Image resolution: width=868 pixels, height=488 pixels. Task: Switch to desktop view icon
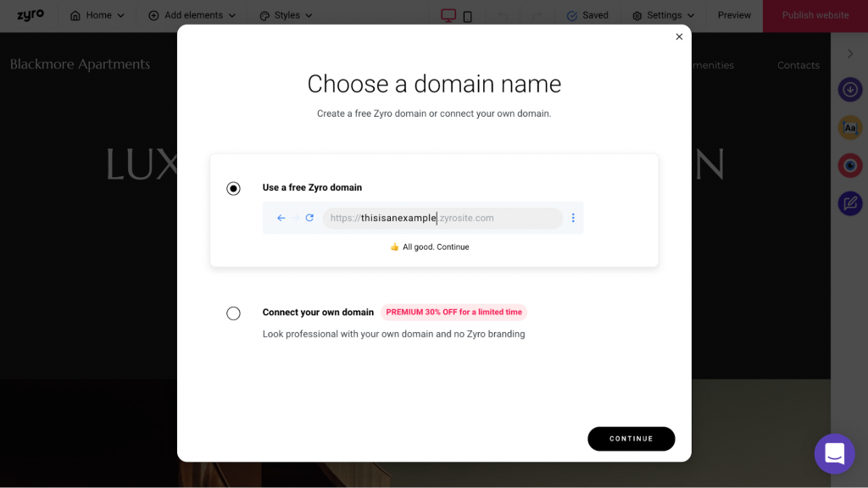point(448,15)
